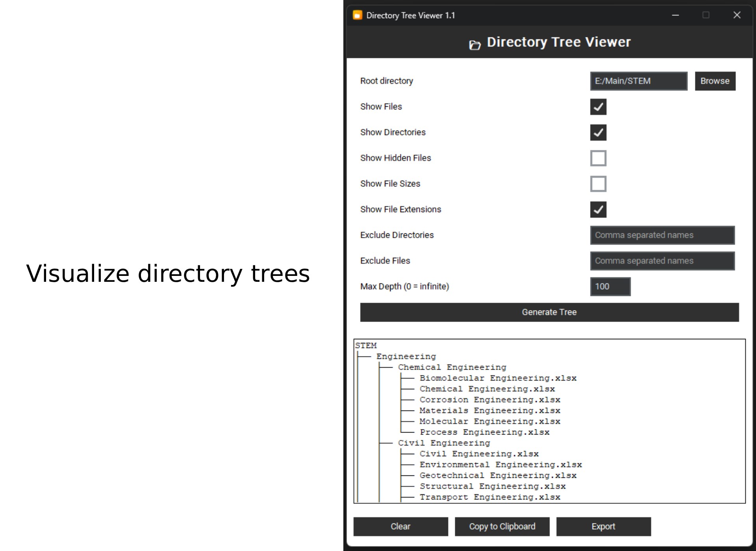The height and width of the screenshot is (551, 756).
Task: Click the Generate Tree button
Action: click(x=549, y=312)
